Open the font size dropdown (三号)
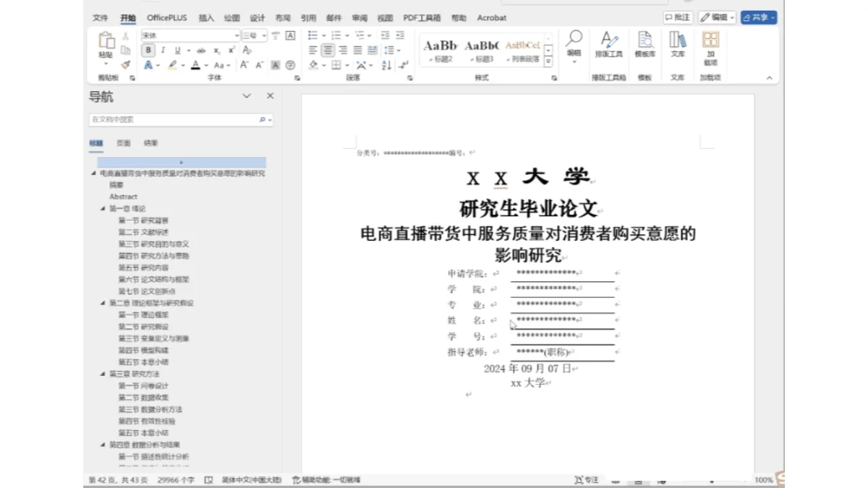Screen dimensions: 868x488 [x=264, y=35]
